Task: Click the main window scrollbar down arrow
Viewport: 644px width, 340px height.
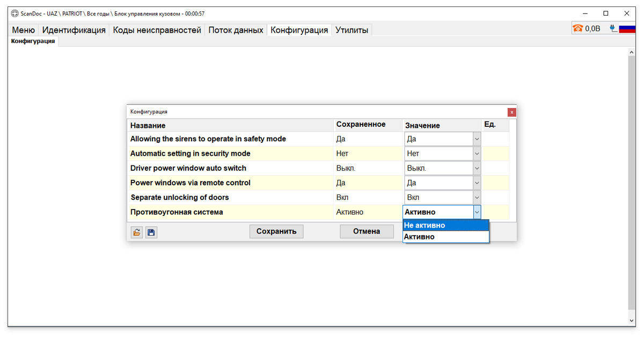Action: pos(632,321)
